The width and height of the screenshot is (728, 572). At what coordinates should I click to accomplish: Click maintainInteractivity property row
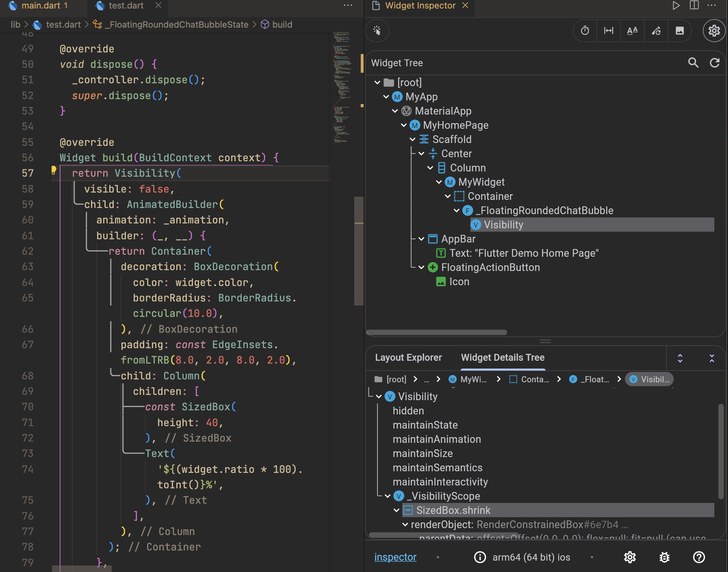click(440, 482)
